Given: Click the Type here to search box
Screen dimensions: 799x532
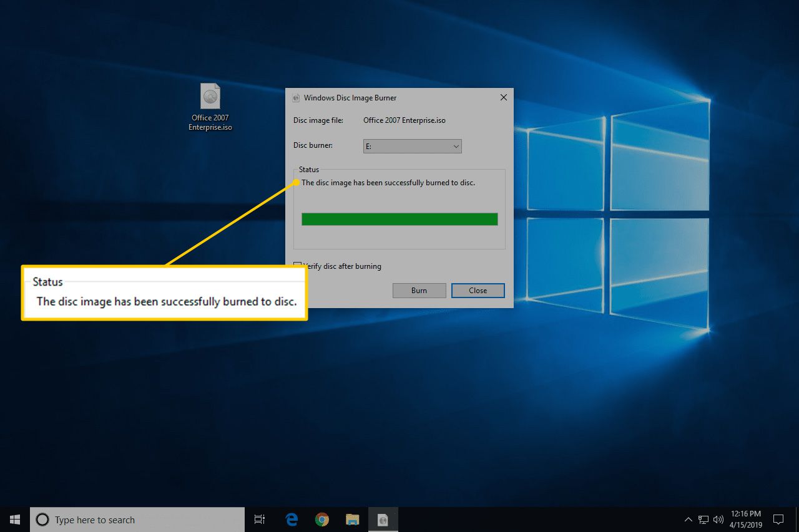Looking at the screenshot, I should tap(137, 520).
